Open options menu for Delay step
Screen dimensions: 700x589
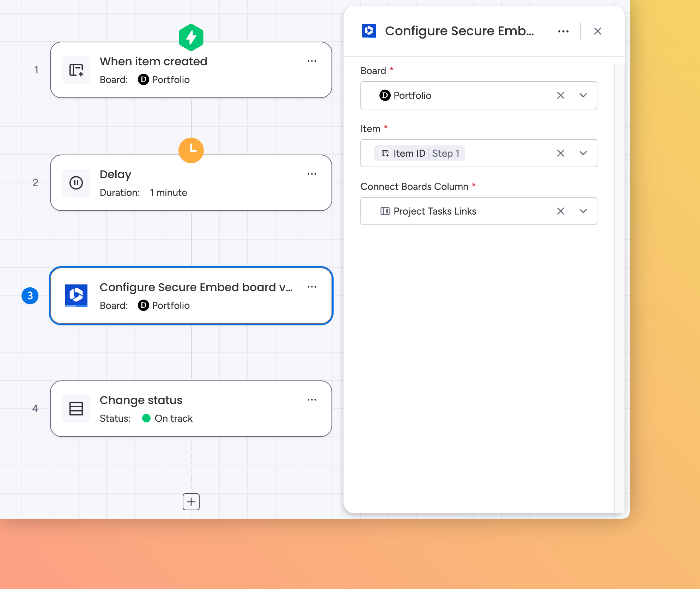click(312, 174)
